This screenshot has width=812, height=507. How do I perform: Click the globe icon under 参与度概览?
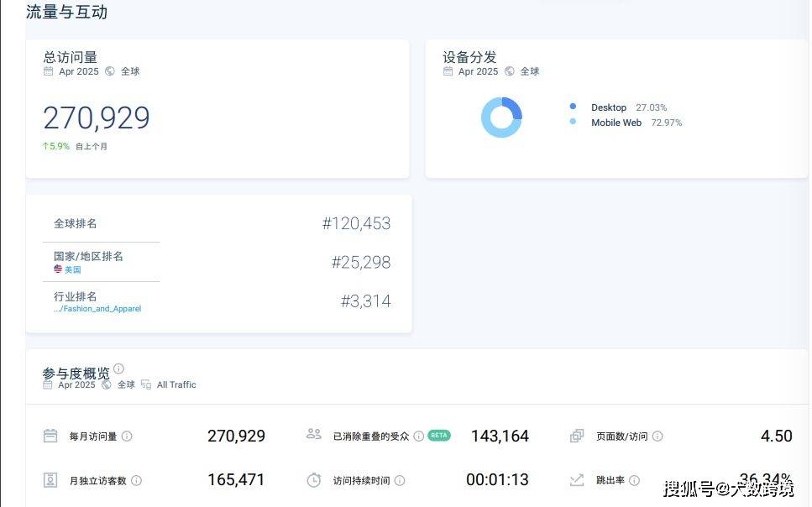pyautogui.click(x=107, y=384)
